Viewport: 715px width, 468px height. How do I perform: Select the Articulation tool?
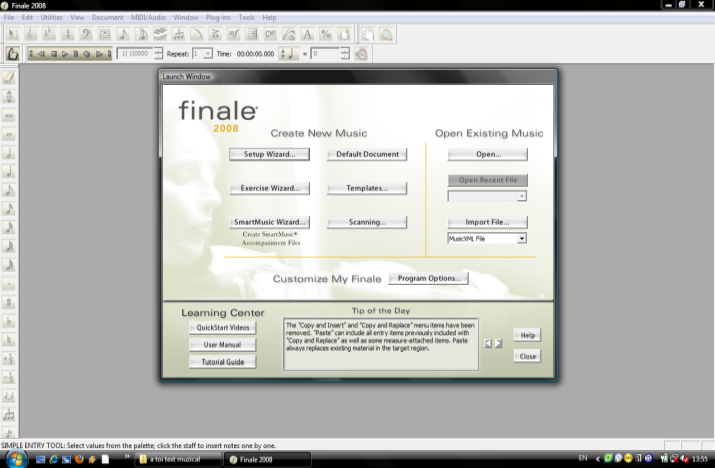coord(215,34)
